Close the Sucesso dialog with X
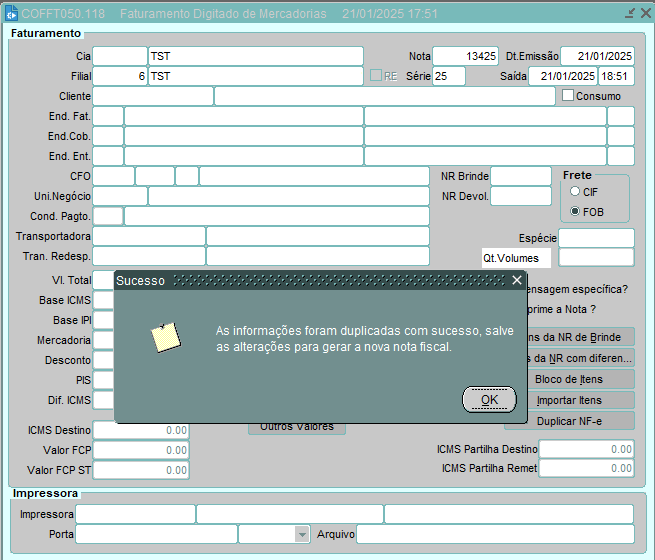The height and width of the screenshot is (560, 655). (x=516, y=281)
